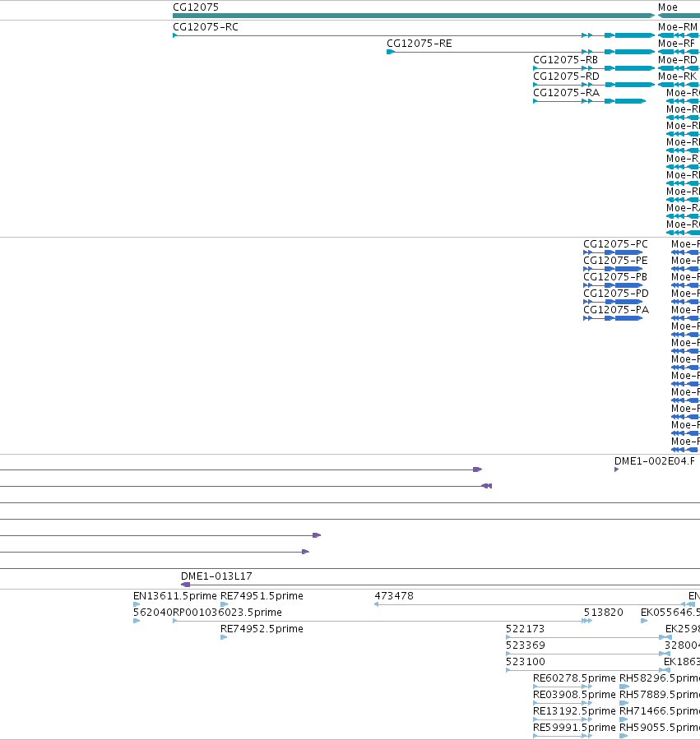
Task: Click the RH71466.5prime EST label
Action: pyautogui.click(x=660, y=712)
